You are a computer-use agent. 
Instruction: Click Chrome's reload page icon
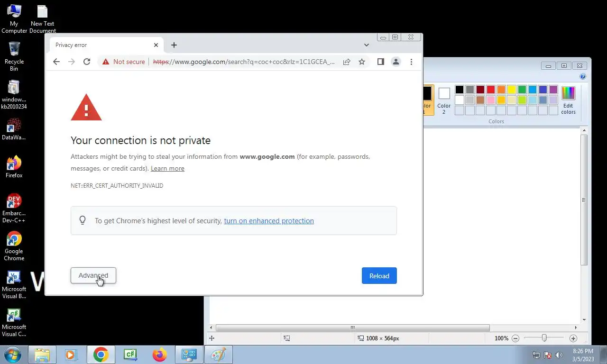pyautogui.click(x=87, y=62)
